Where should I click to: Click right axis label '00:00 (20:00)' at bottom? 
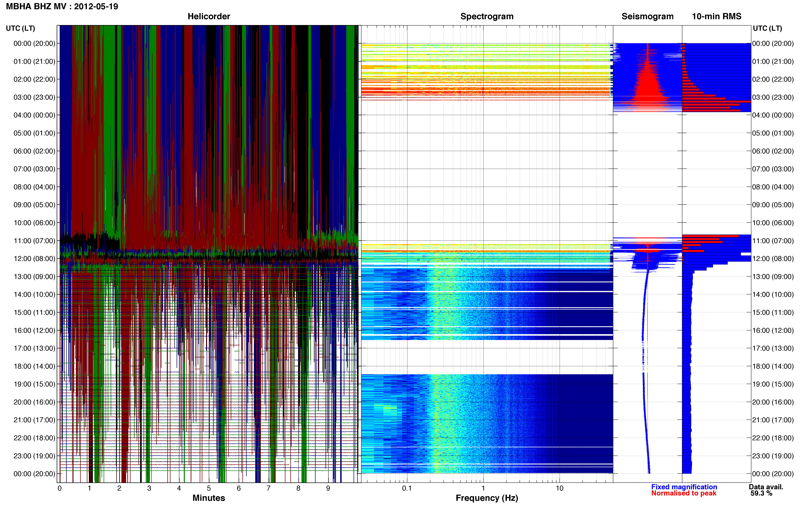click(x=773, y=474)
